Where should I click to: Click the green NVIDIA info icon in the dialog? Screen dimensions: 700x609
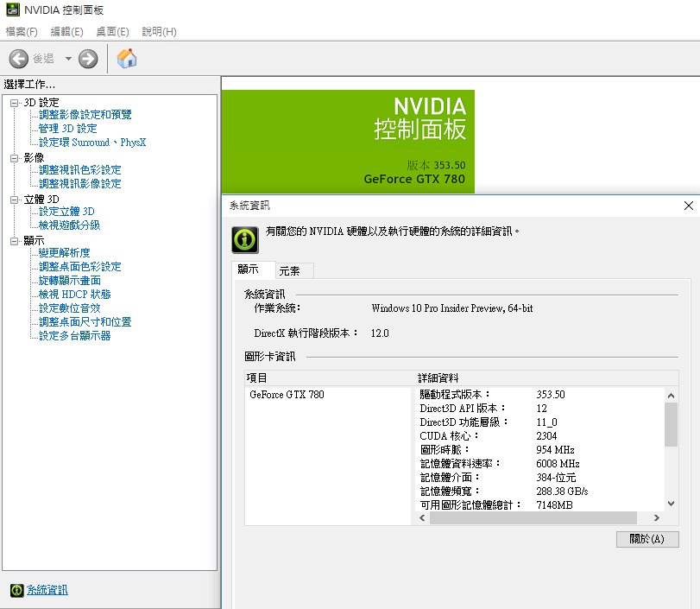tap(244, 239)
